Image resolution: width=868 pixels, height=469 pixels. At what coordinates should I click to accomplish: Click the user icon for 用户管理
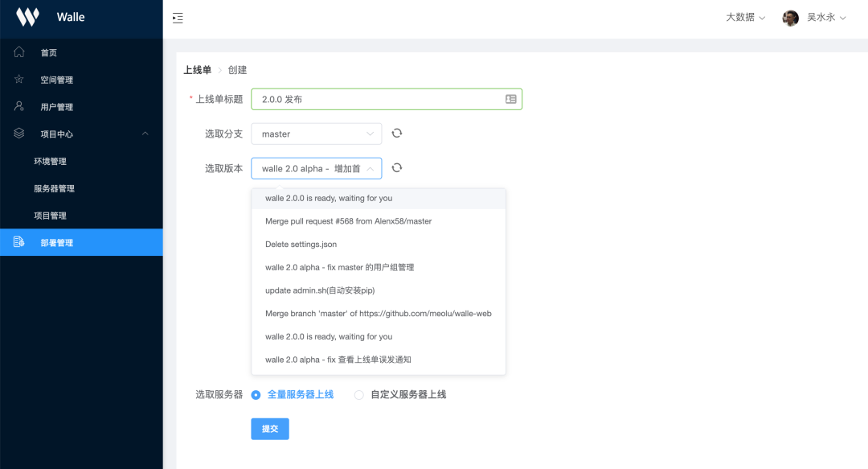click(19, 106)
